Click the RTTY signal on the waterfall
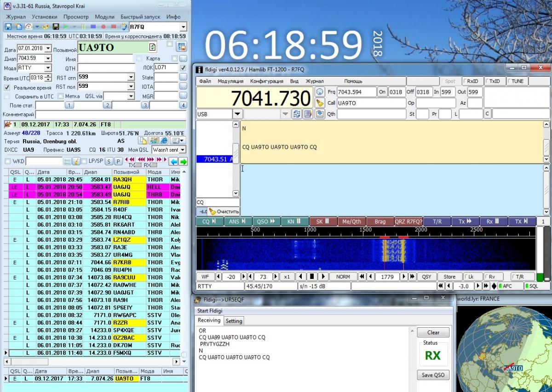 (393, 250)
